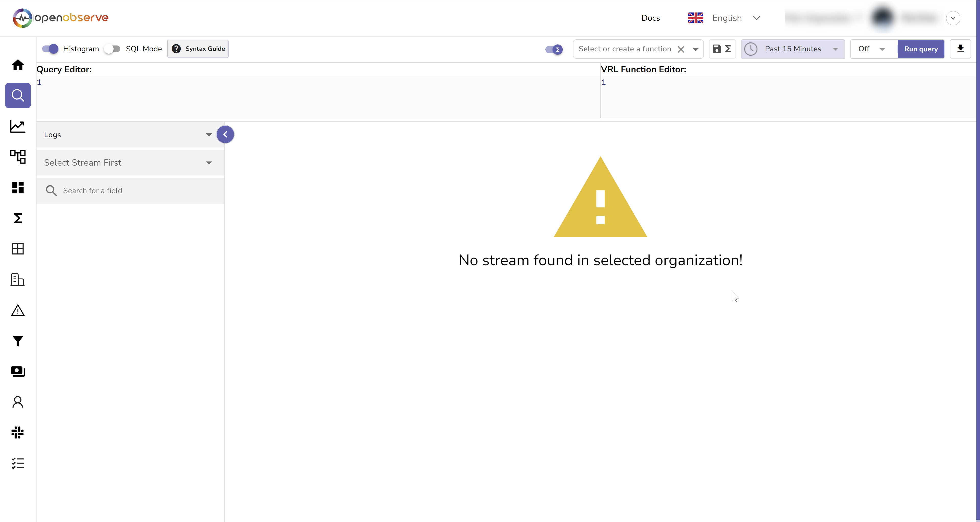This screenshot has width=980, height=522.
Task: Open Past 15 Minutes time range dropdown
Action: coord(793,49)
